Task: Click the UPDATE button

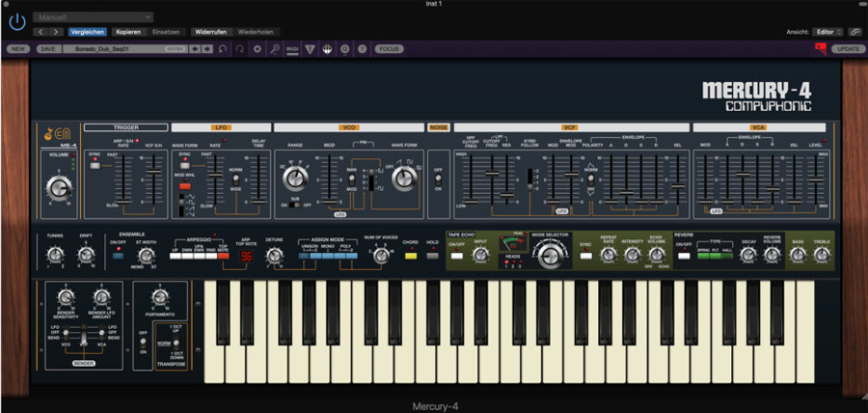Action: (x=848, y=48)
